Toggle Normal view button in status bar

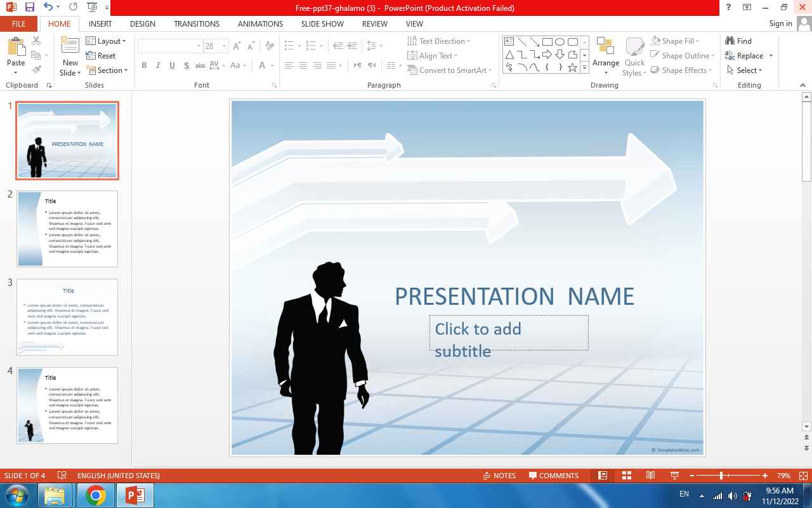point(603,476)
